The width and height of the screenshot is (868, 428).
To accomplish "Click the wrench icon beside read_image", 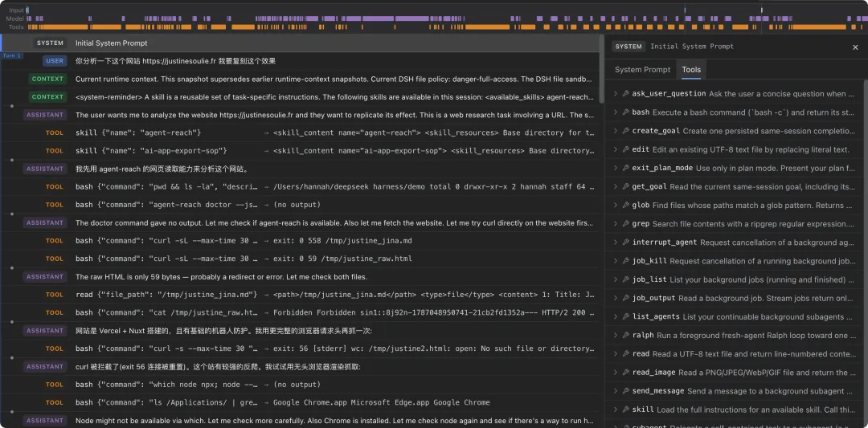I will click(625, 373).
